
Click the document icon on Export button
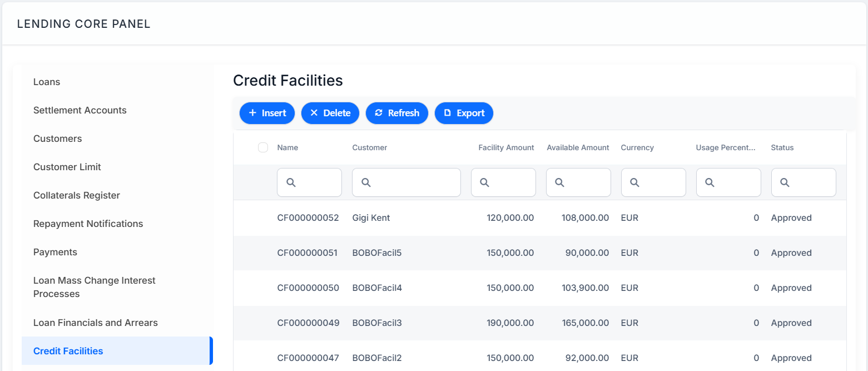[448, 113]
